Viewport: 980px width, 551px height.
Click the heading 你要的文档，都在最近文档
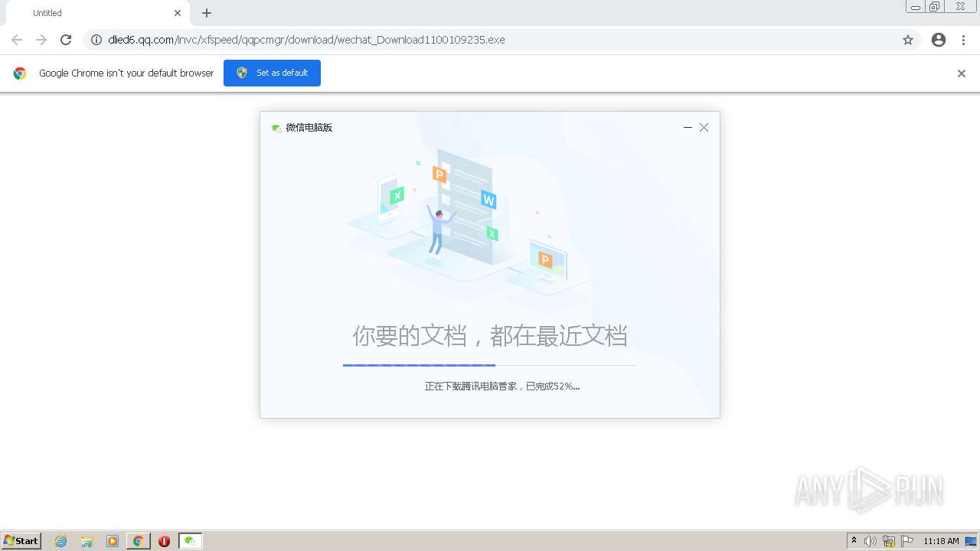click(x=490, y=335)
